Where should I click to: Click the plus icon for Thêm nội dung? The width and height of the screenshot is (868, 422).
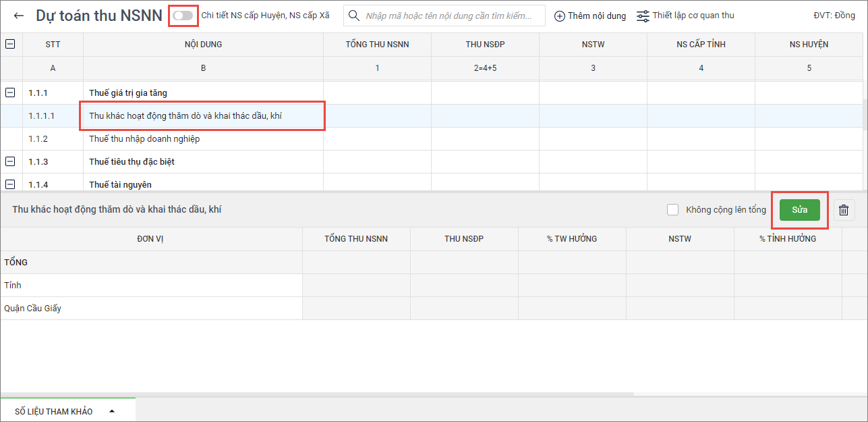(x=559, y=16)
